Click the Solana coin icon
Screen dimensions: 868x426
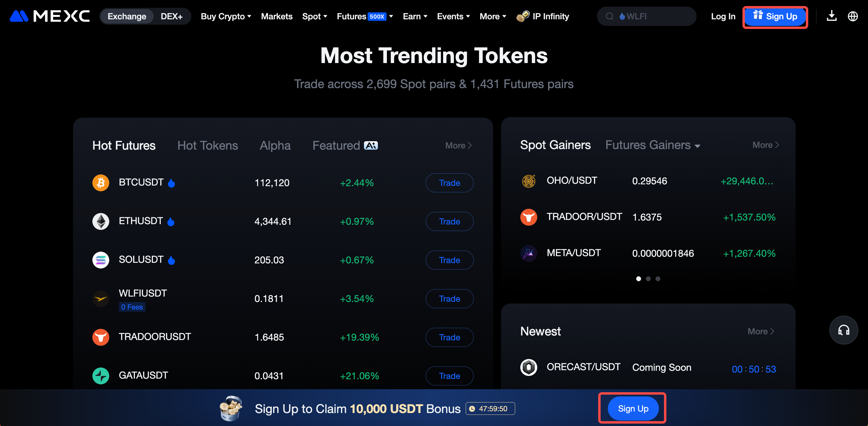[101, 260]
